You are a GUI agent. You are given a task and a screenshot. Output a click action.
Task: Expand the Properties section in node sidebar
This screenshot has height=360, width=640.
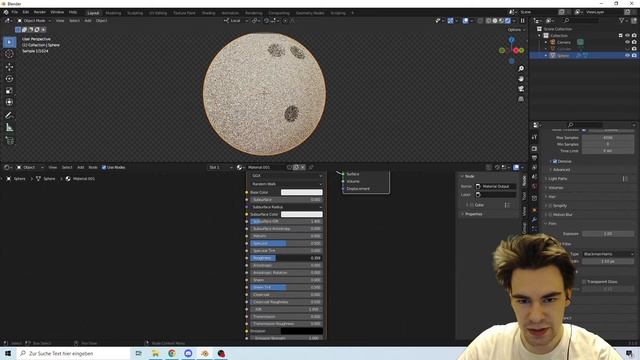tap(473, 214)
